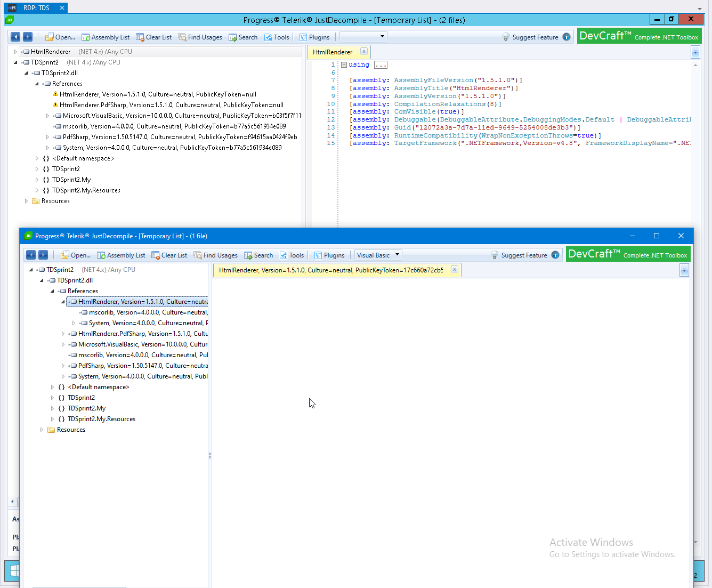Image resolution: width=712 pixels, height=588 pixels.
Task: Click Assembly List in the back window toolbar
Action: [106, 37]
